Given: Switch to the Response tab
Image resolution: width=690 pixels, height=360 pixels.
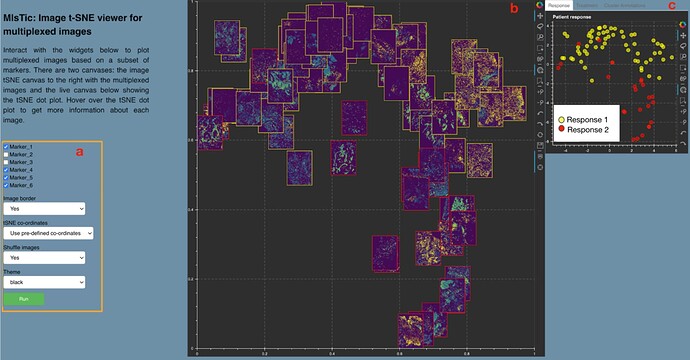Looking at the screenshot, I should (559, 5).
